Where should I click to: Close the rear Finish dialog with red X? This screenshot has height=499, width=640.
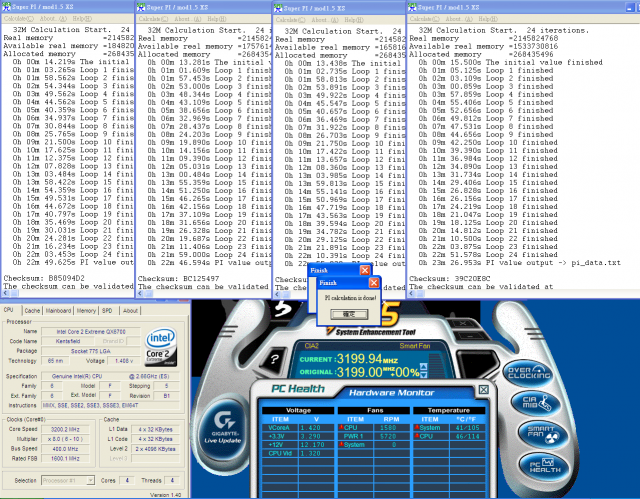[x=365, y=270]
